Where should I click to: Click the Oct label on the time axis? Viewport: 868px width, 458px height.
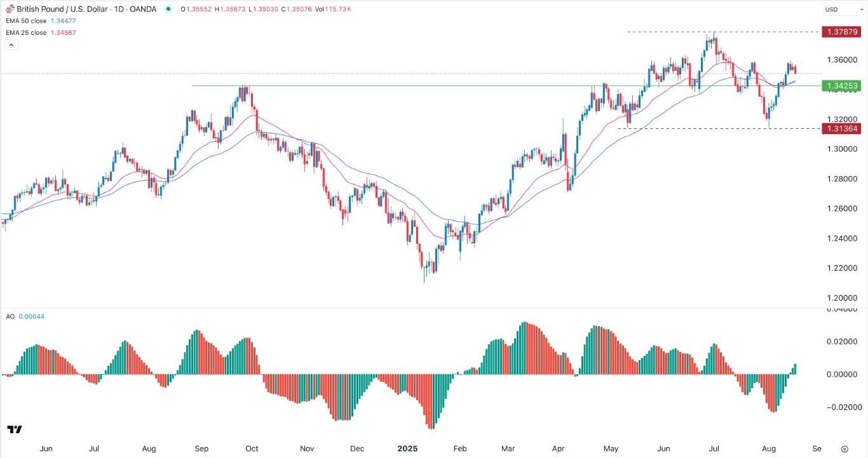[252, 448]
